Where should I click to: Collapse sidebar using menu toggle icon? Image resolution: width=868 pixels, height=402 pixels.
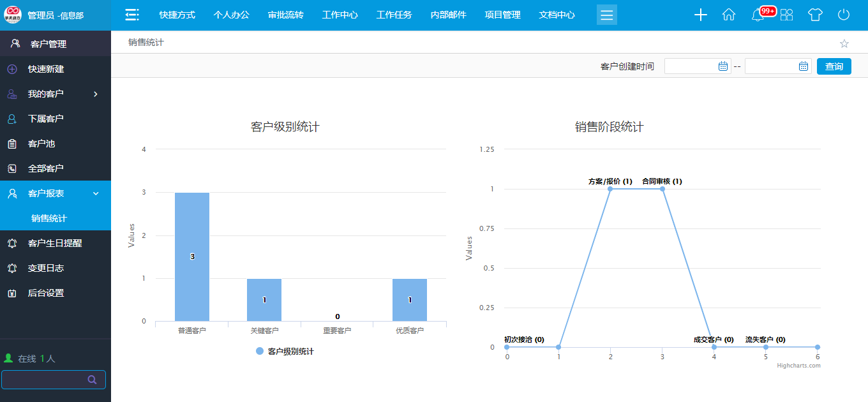click(x=132, y=15)
